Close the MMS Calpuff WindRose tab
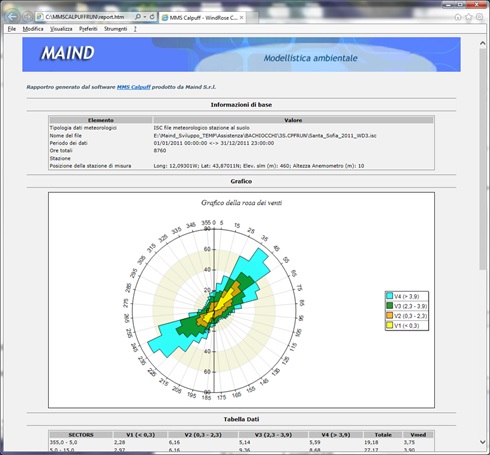Image resolution: width=490 pixels, height=455 pixels. tap(241, 18)
